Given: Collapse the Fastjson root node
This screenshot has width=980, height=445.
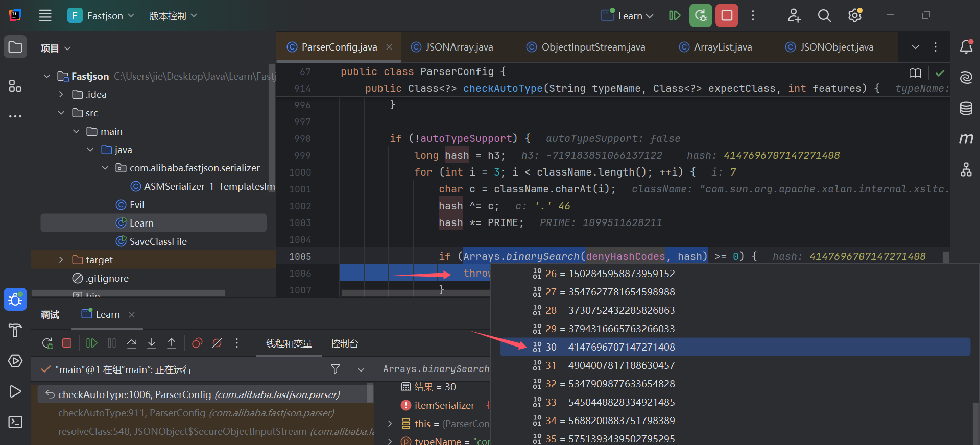Looking at the screenshot, I should coord(47,76).
